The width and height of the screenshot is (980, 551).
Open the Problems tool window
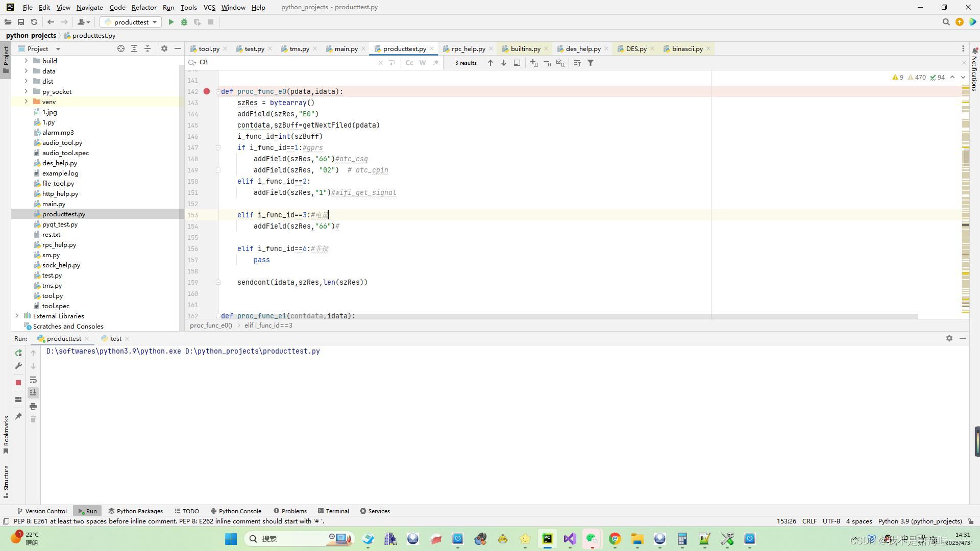pos(290,511)
